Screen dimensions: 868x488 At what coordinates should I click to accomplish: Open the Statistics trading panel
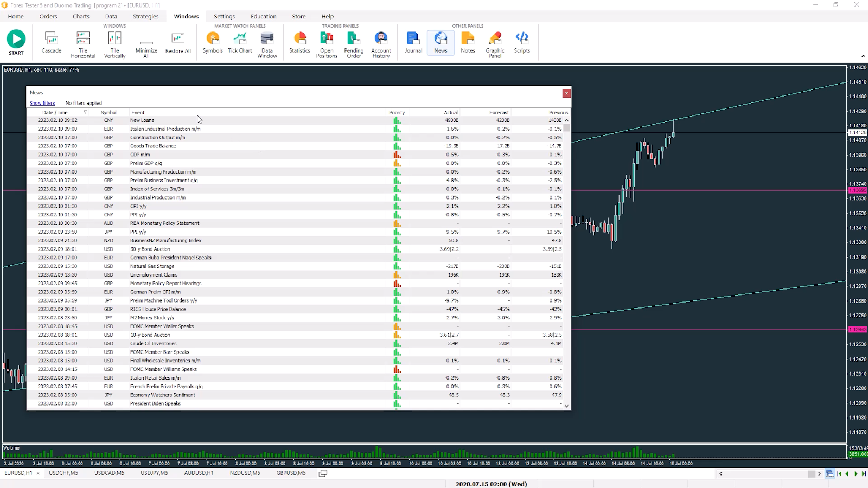pyautogui.click(x=299, y=43)
